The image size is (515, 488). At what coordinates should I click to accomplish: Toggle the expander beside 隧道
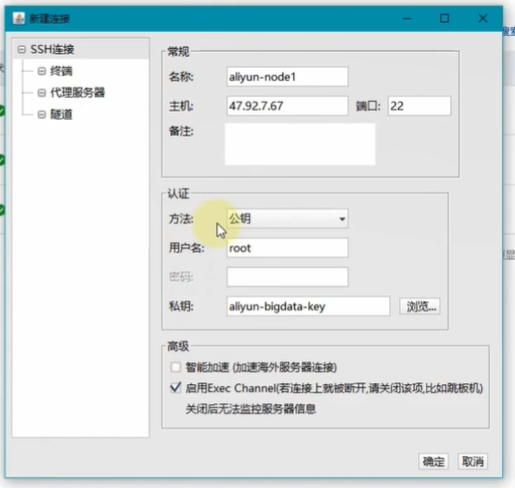[41, 115]
